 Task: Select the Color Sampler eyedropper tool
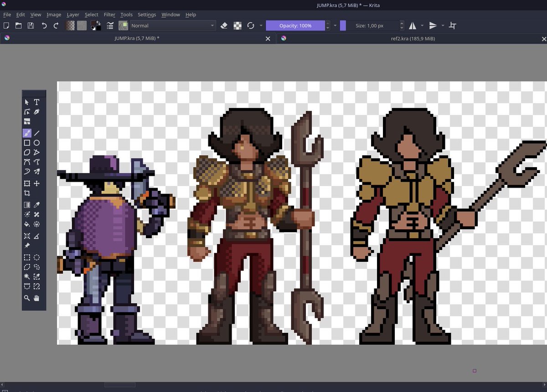point(36,205)
